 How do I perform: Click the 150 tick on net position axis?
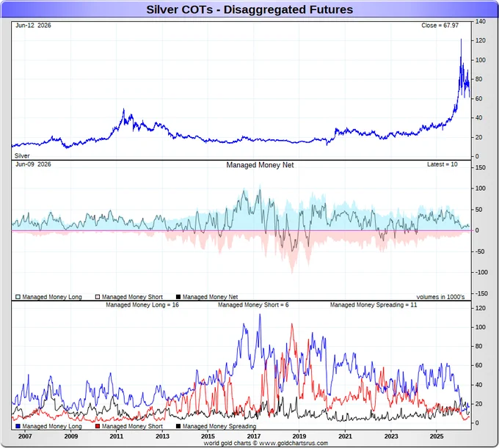coord(481,168)
